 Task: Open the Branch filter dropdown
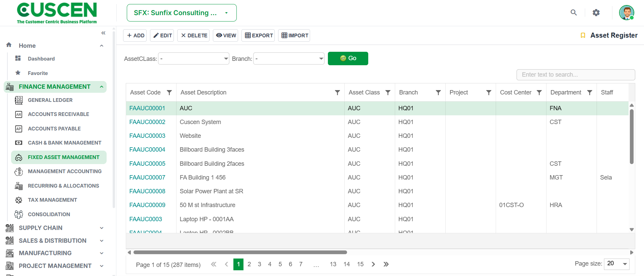(x=289, y=59)
